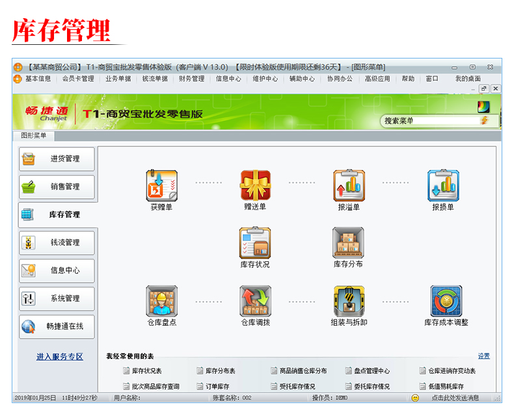Open the 业务单据 menu
The height and width of the screenshot is (420, 514).
coord(118,79)
